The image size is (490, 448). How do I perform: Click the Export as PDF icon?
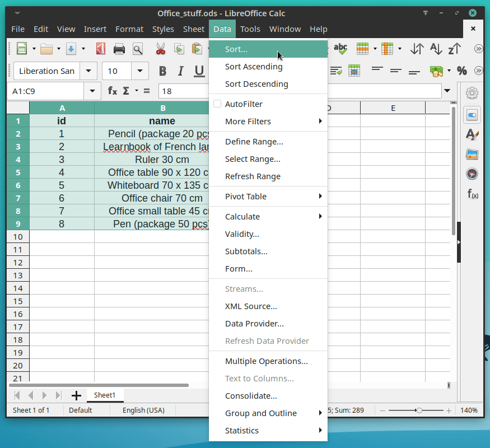[x=101, y=49]
